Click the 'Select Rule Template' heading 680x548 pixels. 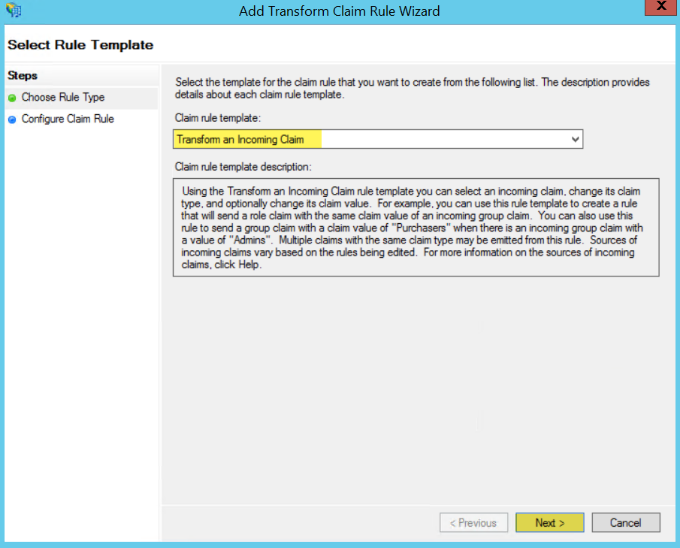[x=80, y=45]
